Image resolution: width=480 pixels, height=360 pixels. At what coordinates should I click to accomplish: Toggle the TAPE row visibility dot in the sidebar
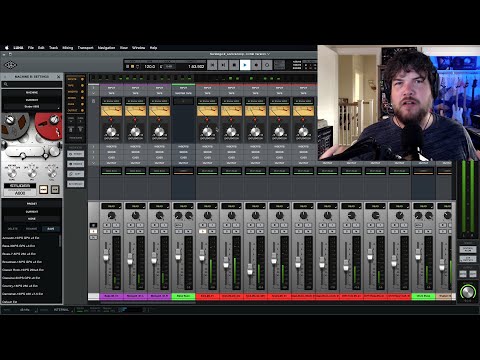click(82, 85)
